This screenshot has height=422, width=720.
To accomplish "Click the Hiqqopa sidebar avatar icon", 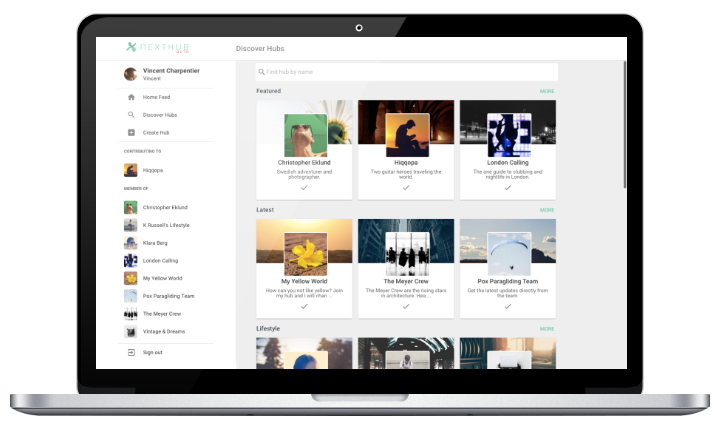I will click(130, 170).
